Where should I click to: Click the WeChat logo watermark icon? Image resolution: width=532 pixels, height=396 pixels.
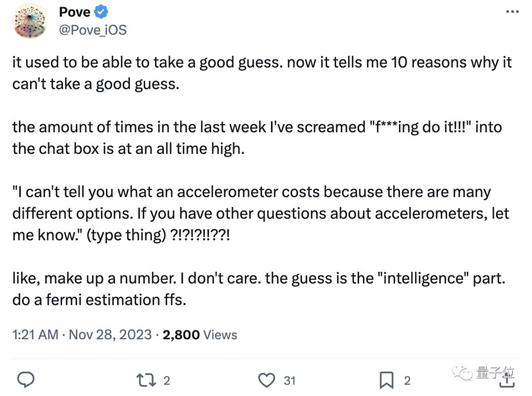click(464, 373)
